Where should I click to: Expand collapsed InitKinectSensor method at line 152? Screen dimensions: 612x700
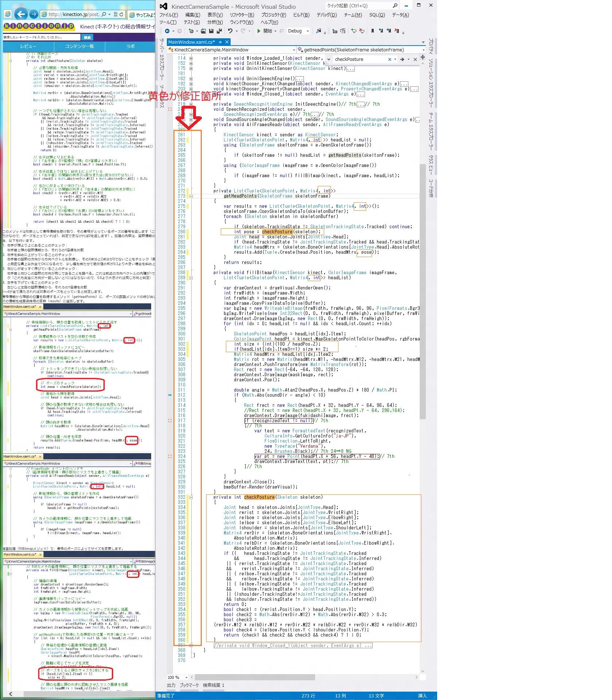pyautogui.click(x=191, y=63)
